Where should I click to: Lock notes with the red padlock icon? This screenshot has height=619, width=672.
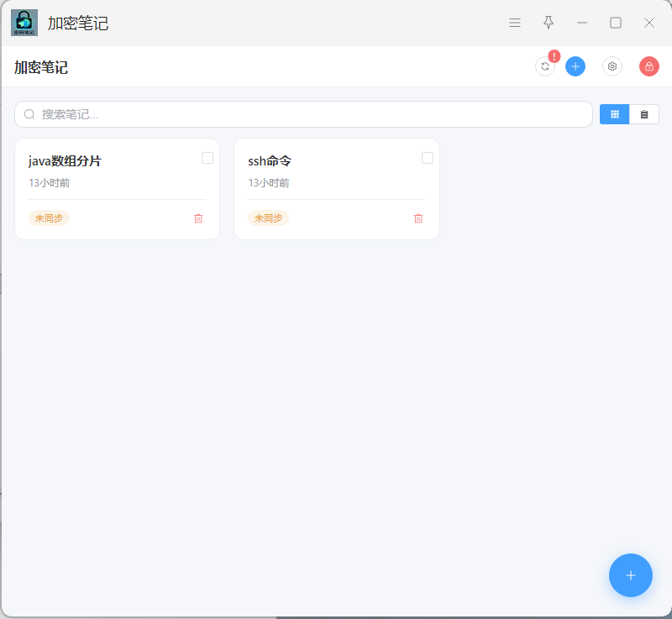coord(648,66)
